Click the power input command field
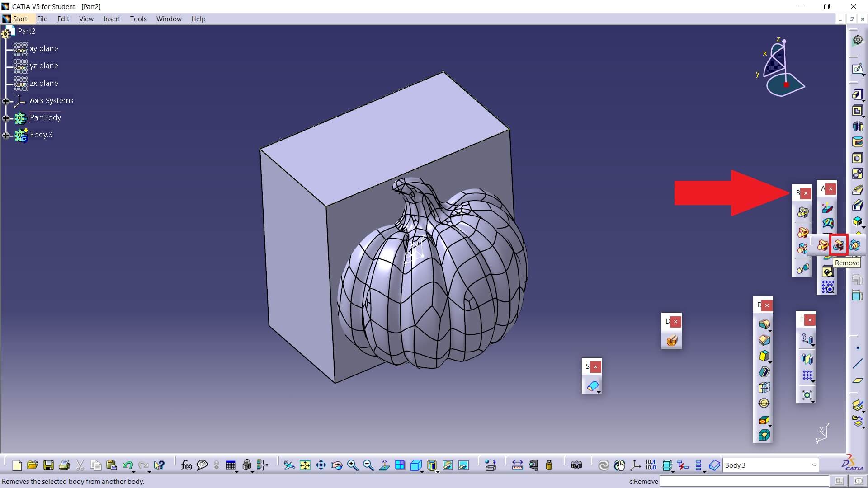The width and height of the screenshot is (868, 488). (744, 481)
